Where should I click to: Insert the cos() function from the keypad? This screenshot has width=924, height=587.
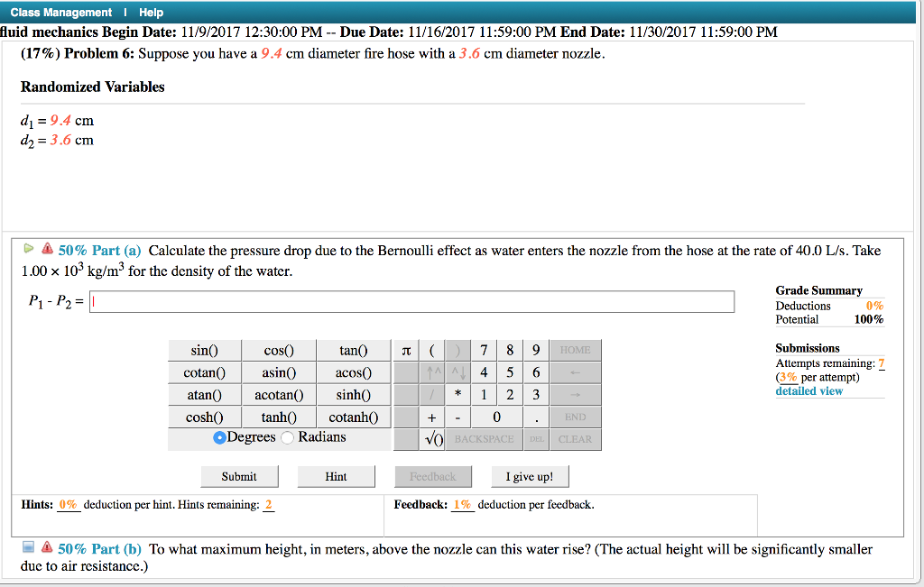279,350
